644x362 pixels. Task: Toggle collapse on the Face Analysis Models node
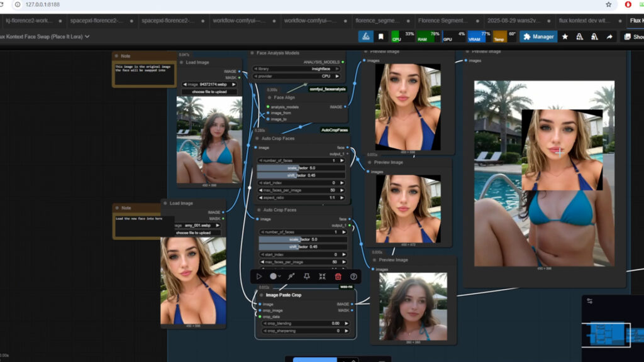tap(253, 53)
